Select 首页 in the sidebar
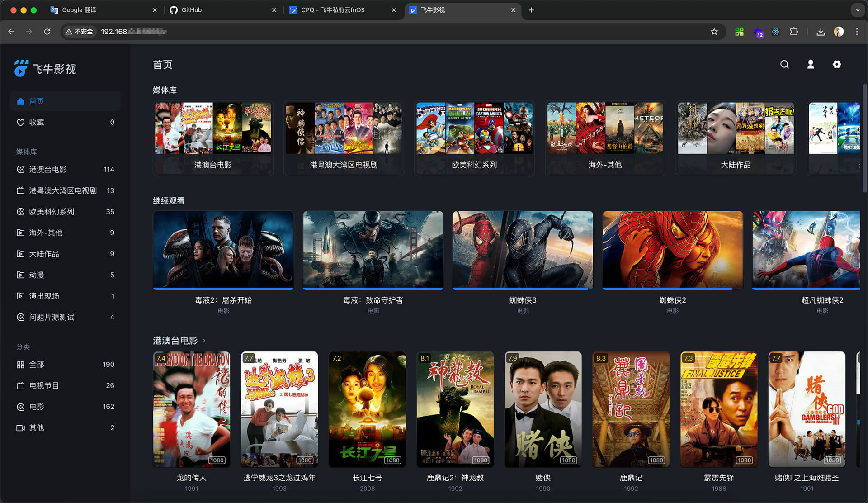868x503 pixels. [x=65, y=101]
